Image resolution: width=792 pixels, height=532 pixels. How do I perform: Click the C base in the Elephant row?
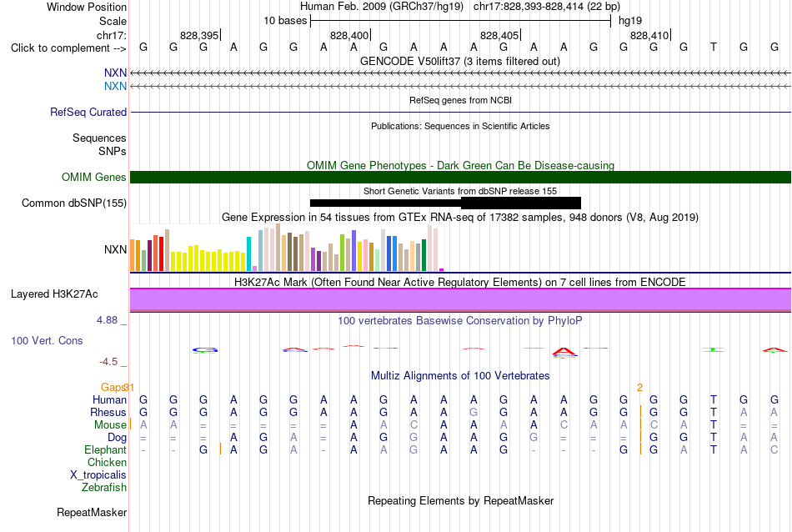tap(774, 449)
